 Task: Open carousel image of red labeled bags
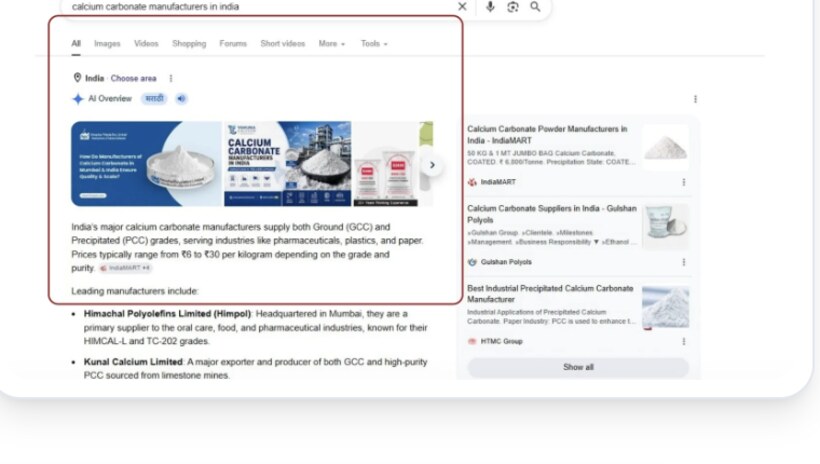coord(386,164)
